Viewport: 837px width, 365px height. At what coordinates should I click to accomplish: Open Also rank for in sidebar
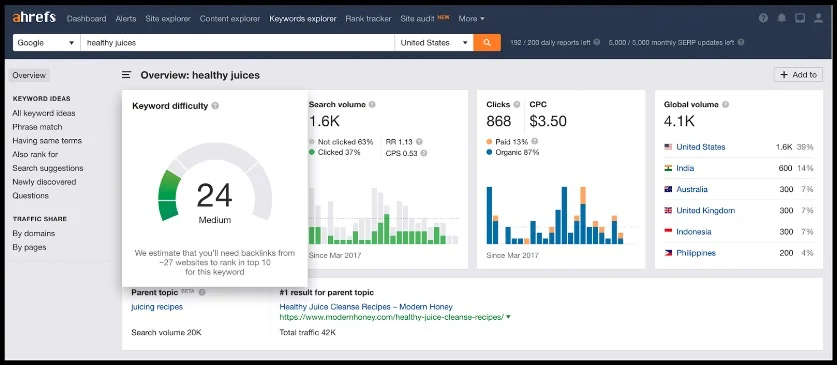(x=35, y=154)
